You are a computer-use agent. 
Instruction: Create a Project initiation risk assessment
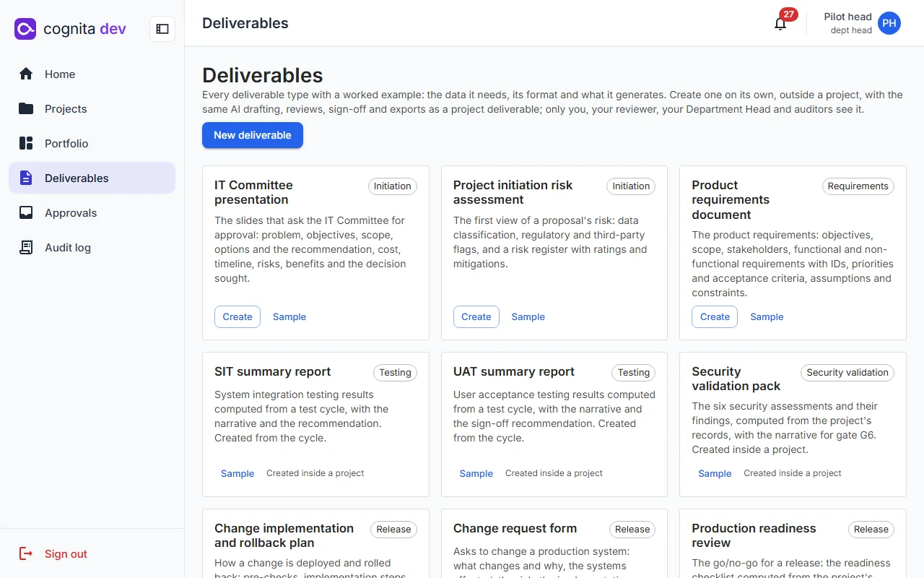[x=476, y=316]
